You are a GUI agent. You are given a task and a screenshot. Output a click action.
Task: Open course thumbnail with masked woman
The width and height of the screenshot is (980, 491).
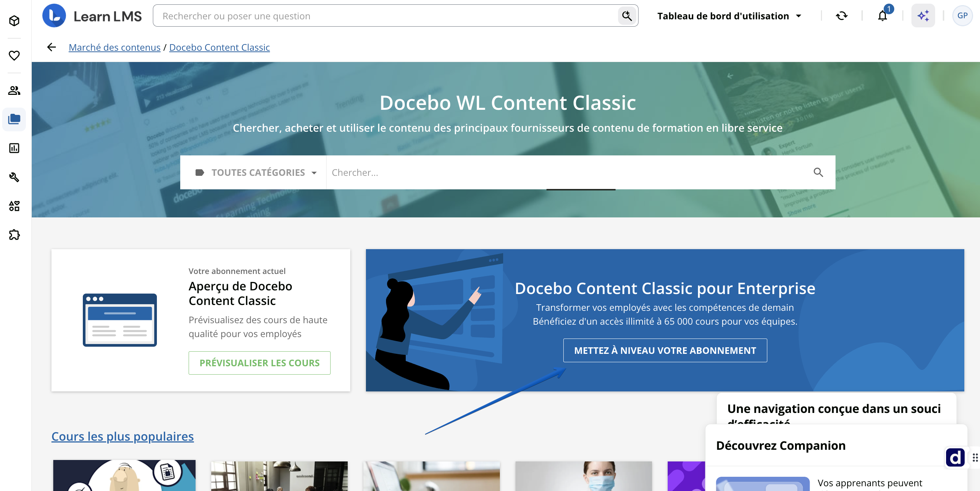(x=584, y=476)
